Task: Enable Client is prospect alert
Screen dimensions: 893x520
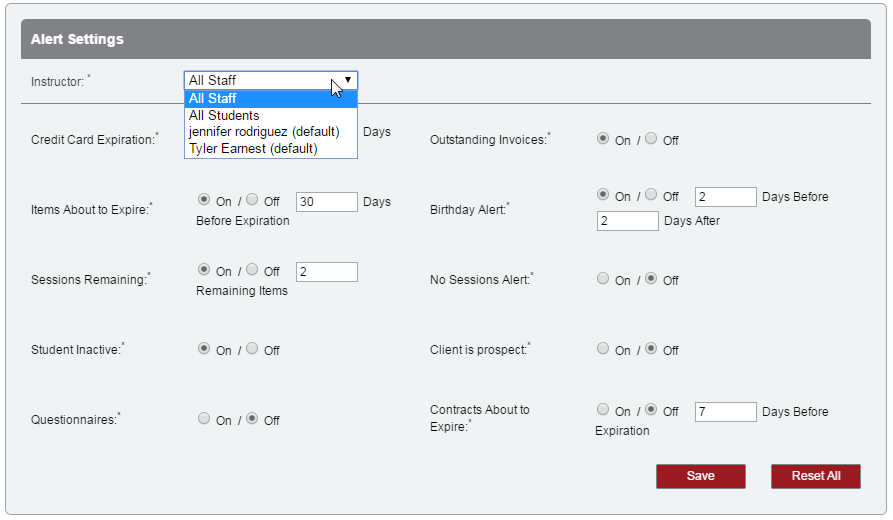Action: click(x=603, y=349)
